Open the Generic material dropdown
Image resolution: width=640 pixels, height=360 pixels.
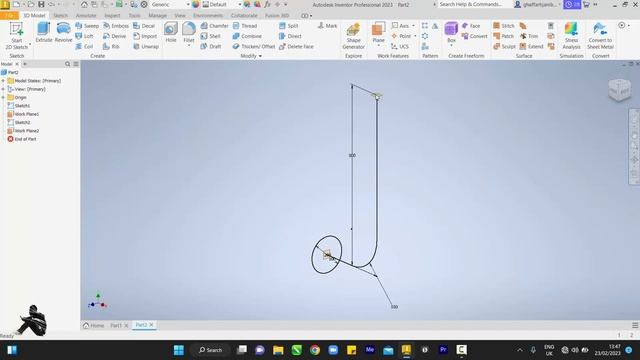[188, 4]
